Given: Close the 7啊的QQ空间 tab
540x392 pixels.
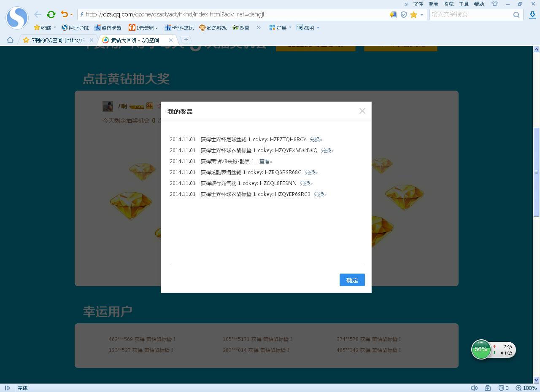Looking at the screenshot, I should 92,40.
